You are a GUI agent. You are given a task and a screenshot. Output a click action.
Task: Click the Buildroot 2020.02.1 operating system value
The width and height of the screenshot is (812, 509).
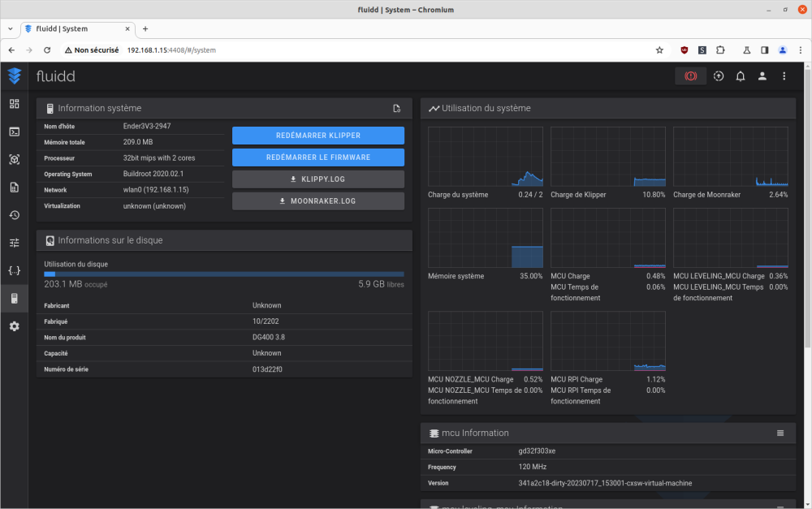153,174
